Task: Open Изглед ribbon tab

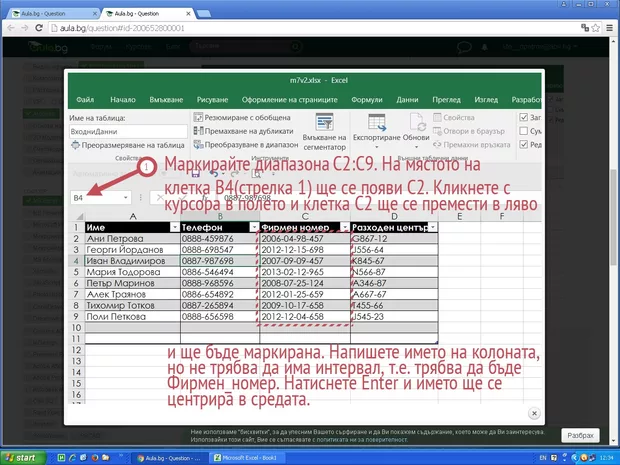Action: coord(486,100)
